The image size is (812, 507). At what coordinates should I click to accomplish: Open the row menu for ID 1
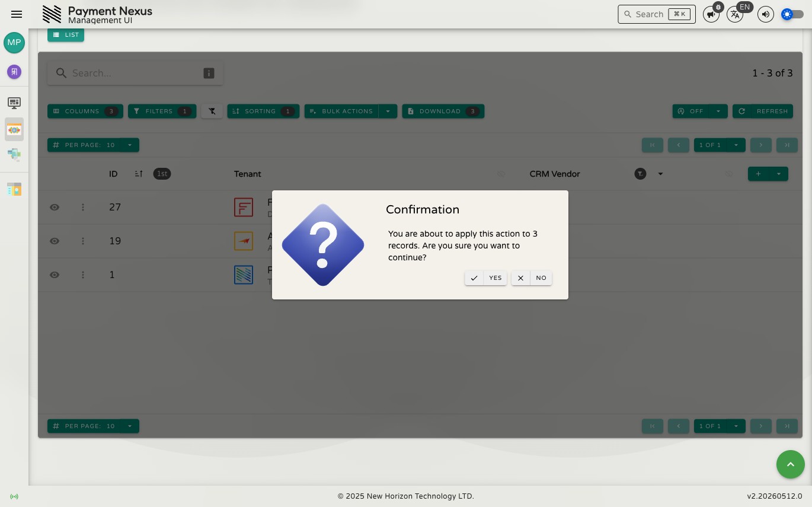[83, 275]
